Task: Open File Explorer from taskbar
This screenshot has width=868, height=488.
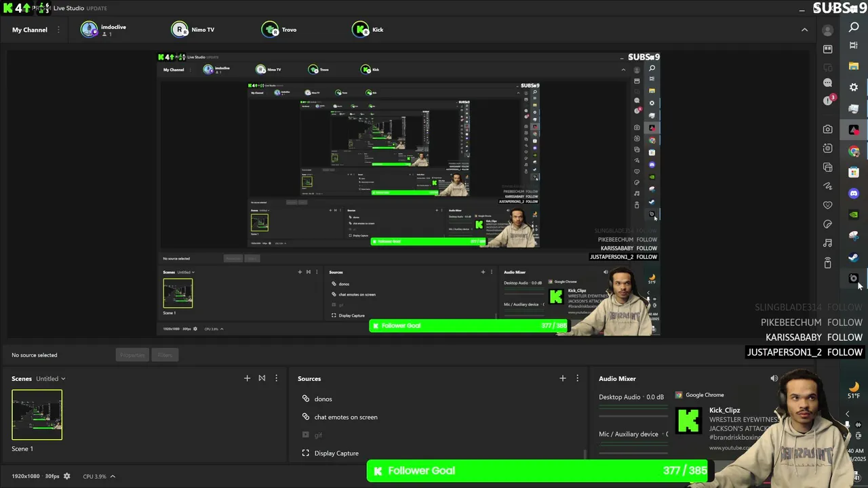Action: tap(854, 66)
